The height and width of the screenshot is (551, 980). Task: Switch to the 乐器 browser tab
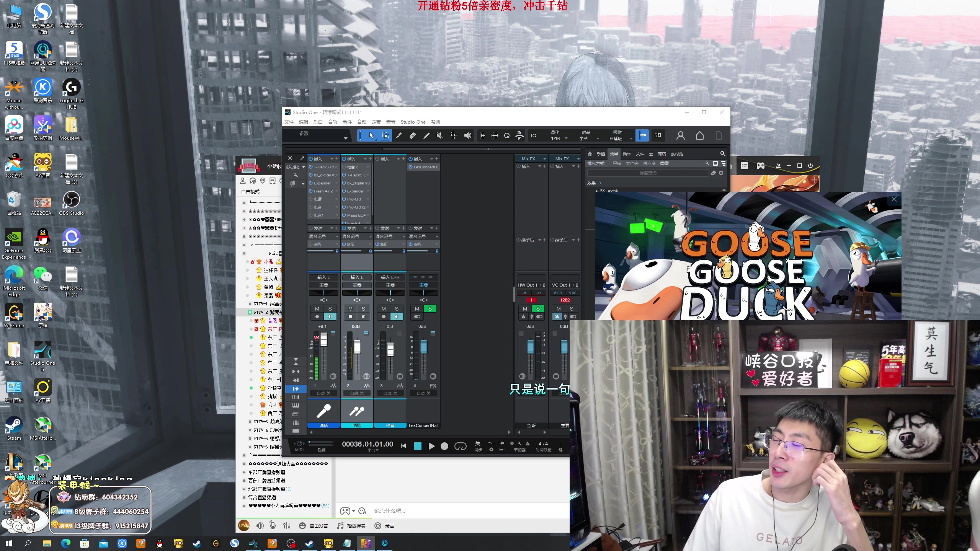[x=601, y=153]
